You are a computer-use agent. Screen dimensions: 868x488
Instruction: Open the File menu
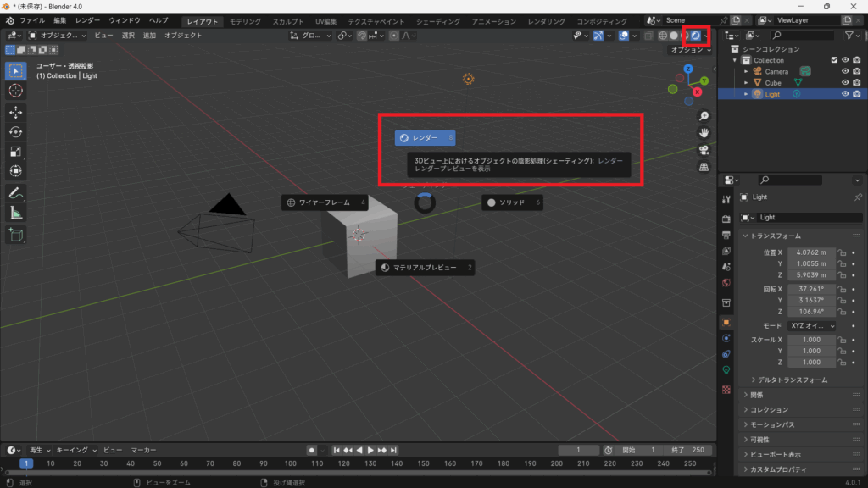point(33,20)
